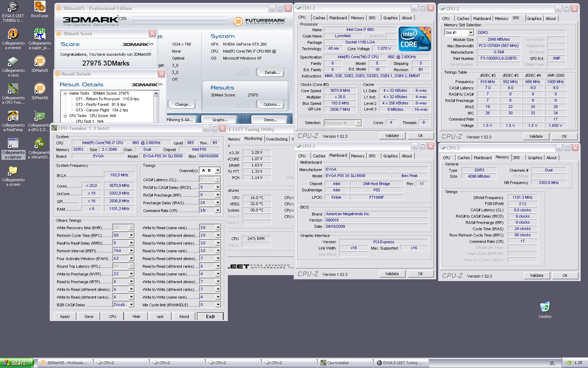Click the Options... button in 3DMark05
The width and height of the screenshot is (588, 368).
[272, 104]
